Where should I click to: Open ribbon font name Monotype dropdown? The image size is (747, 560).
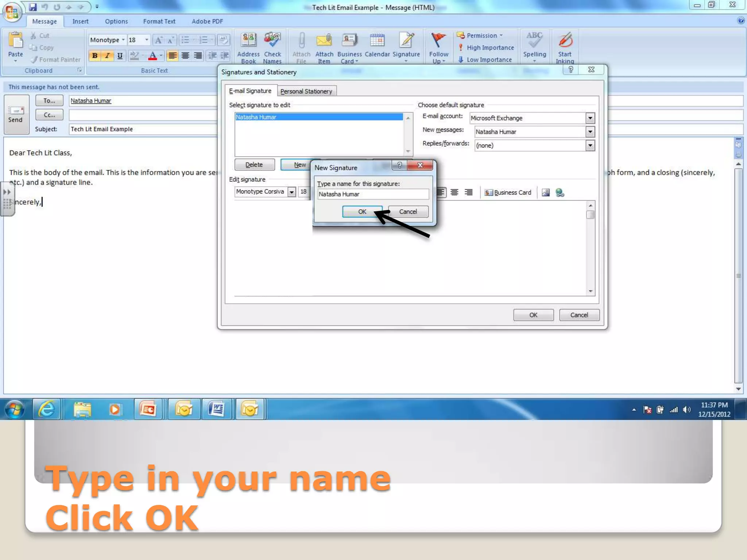click(123, 40)
